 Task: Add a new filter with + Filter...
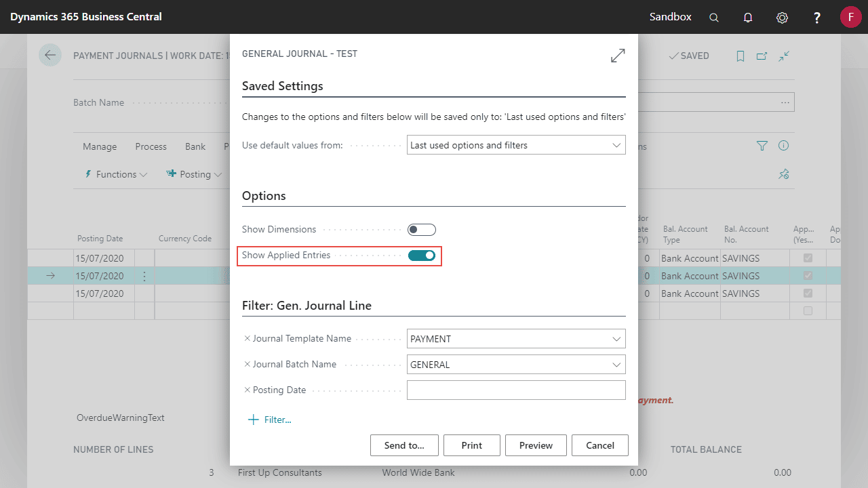[x=270, y=420]
